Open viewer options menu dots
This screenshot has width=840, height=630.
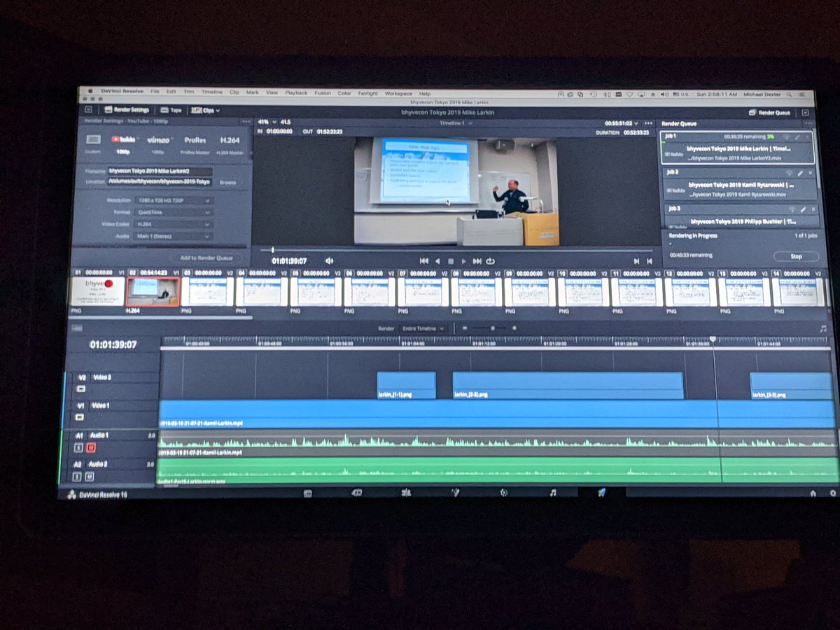coord(649,122)
